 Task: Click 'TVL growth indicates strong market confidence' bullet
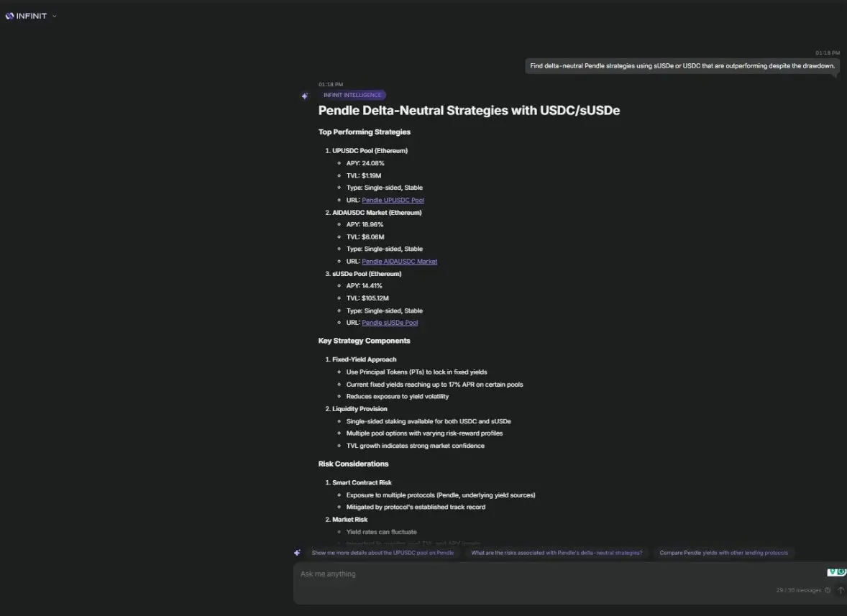[x=416, y=446]
